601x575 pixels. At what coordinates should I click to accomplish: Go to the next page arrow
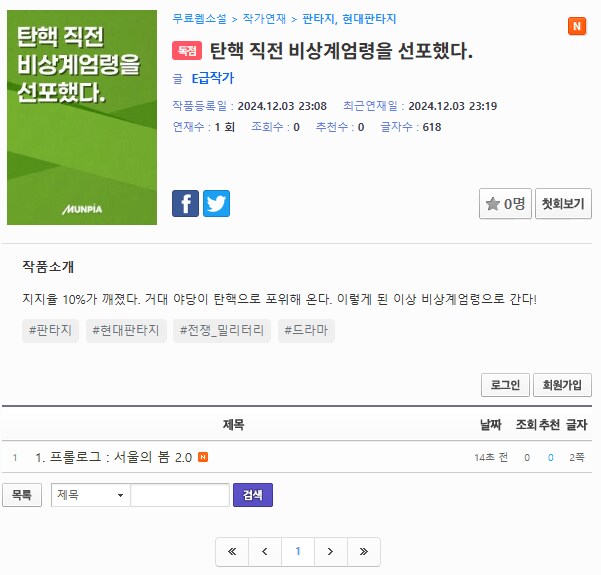331,552
